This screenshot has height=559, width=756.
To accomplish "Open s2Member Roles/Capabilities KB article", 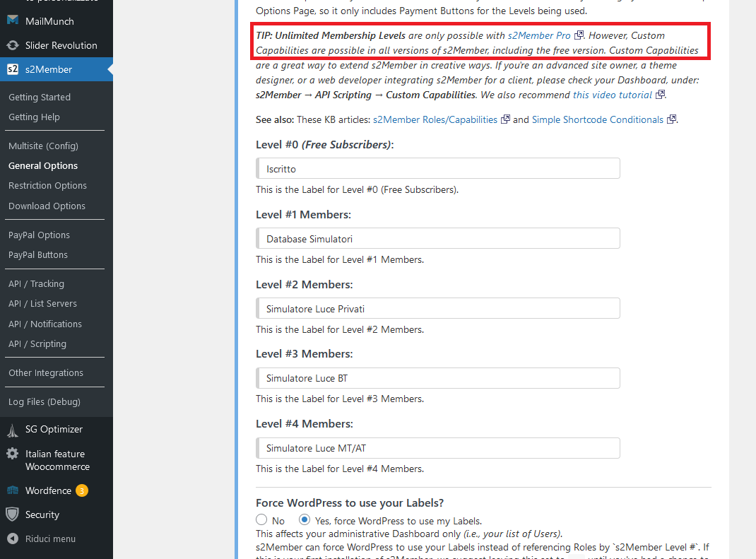I will click(x=435, y=119).
